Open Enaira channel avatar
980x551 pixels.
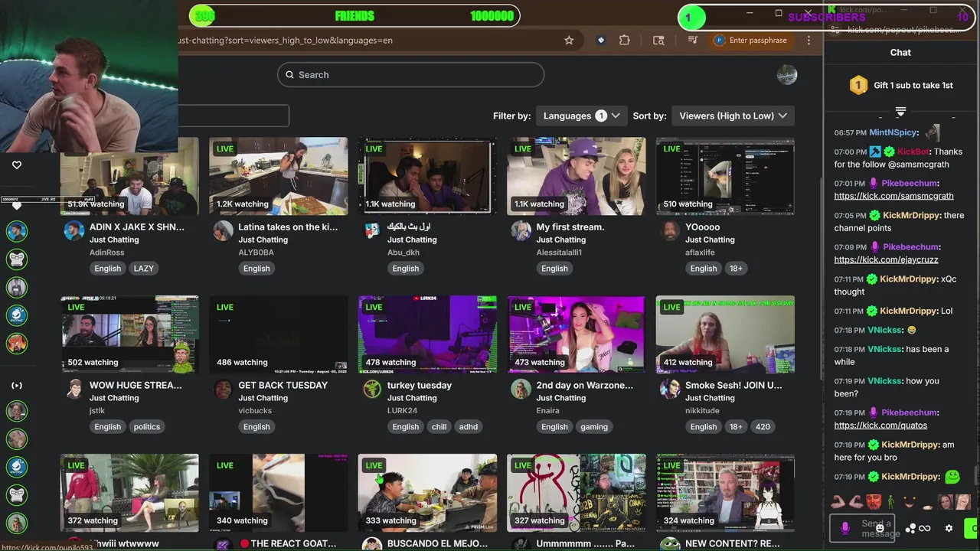pyautogui.click(x=521, y=389)
